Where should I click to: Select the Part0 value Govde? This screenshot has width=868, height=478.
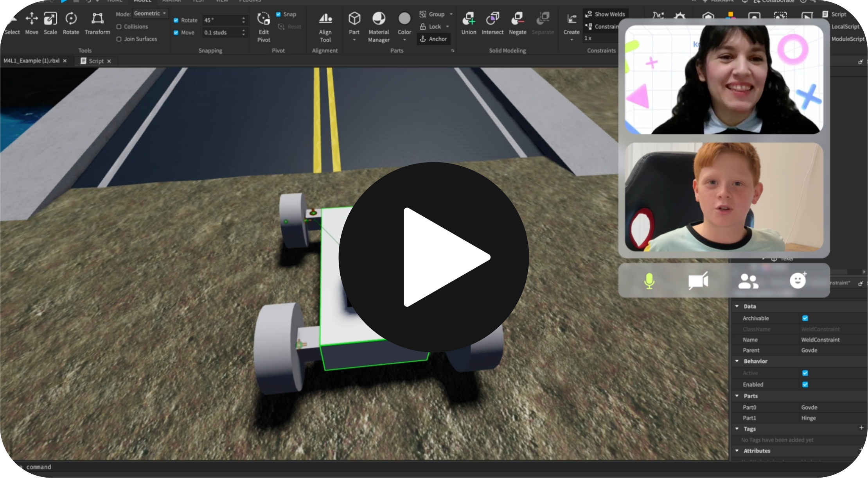(809, 407)
